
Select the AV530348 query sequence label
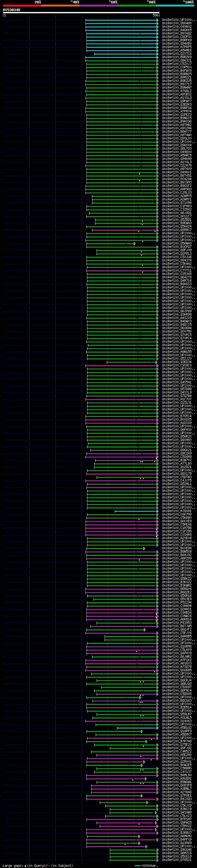(x=11, y=10)
